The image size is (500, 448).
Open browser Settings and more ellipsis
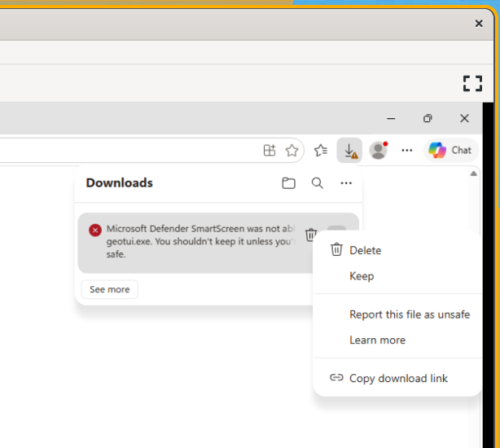[x=407, y=150]
